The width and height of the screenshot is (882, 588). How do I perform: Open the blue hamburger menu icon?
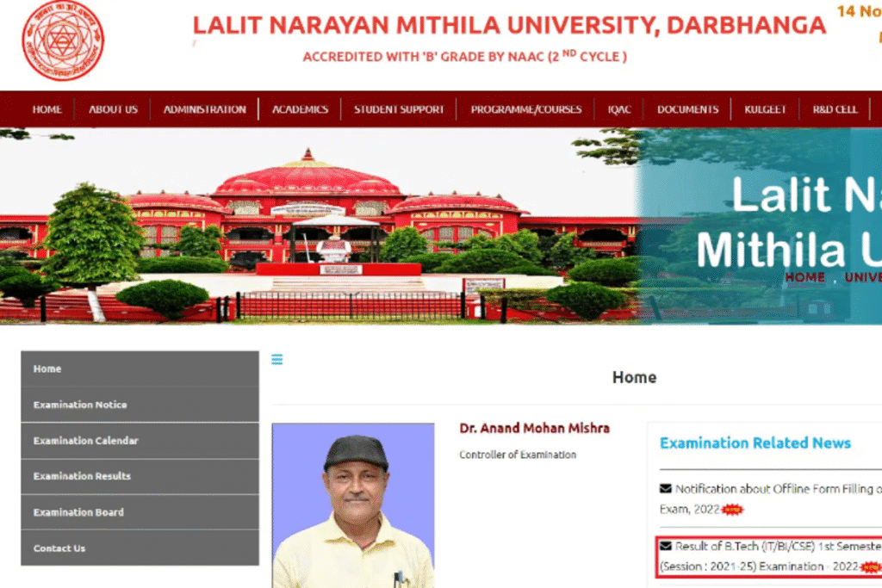click(x=276, y=359)
